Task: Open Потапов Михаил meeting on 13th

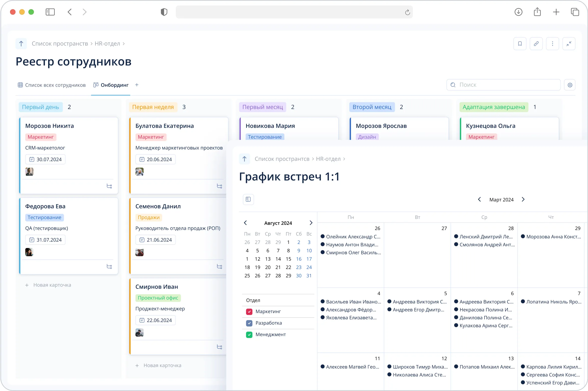Action: [x=484, y=367]
